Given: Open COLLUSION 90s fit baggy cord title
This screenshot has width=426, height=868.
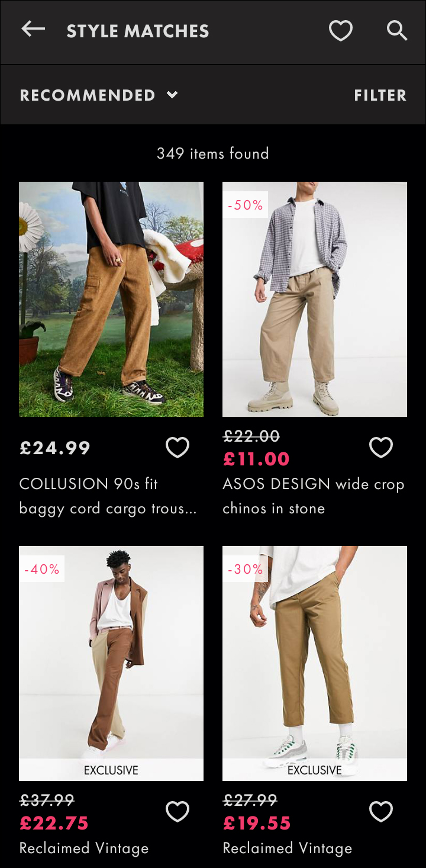Looking at the screenshot, I should click(108, 496).
